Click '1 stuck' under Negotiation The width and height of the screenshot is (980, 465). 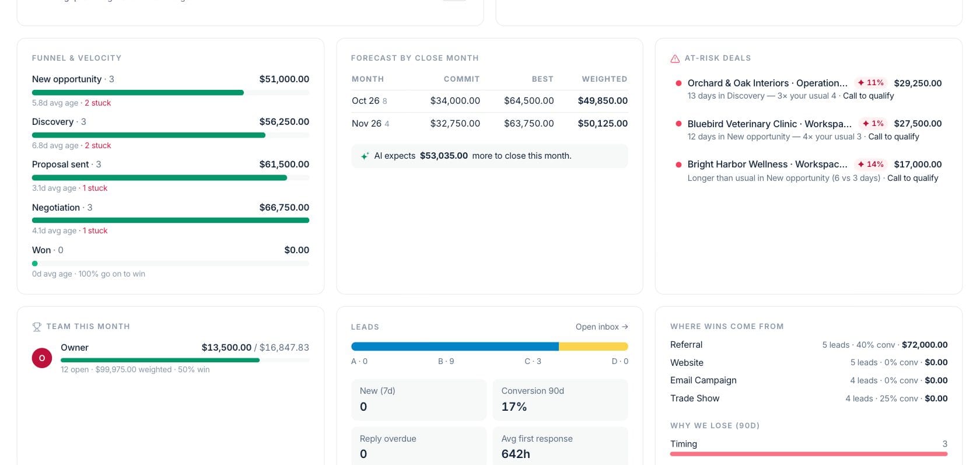95,230
